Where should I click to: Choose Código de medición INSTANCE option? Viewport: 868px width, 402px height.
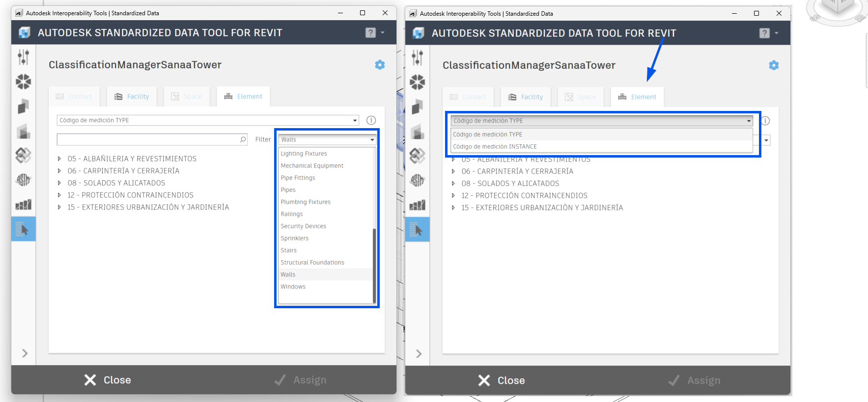point(602,147)
